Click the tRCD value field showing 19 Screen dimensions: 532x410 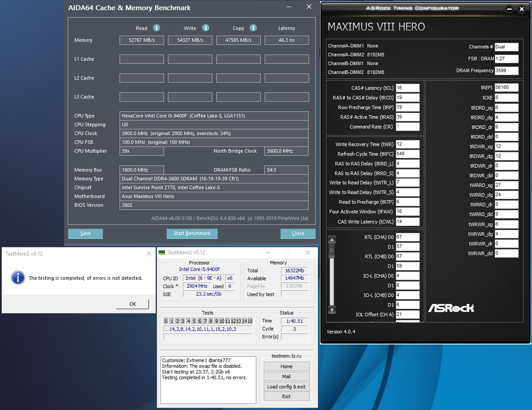(x=408, y=98)
